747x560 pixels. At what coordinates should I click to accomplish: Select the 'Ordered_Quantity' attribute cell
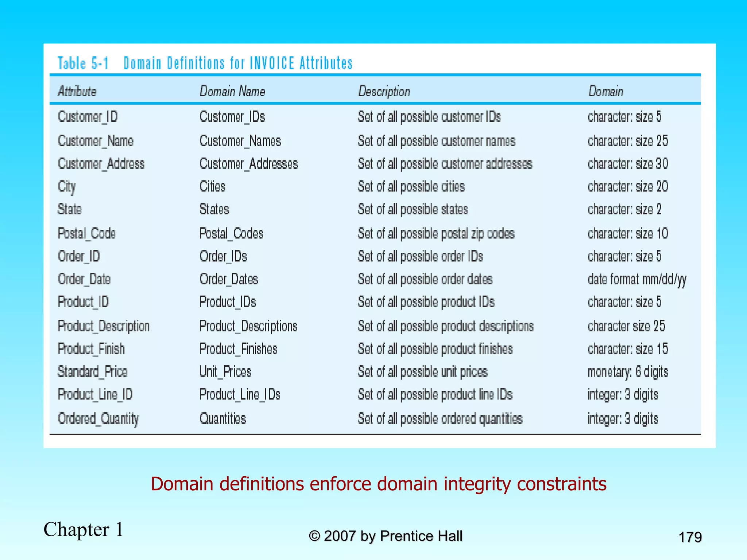[x=98, y=419]
